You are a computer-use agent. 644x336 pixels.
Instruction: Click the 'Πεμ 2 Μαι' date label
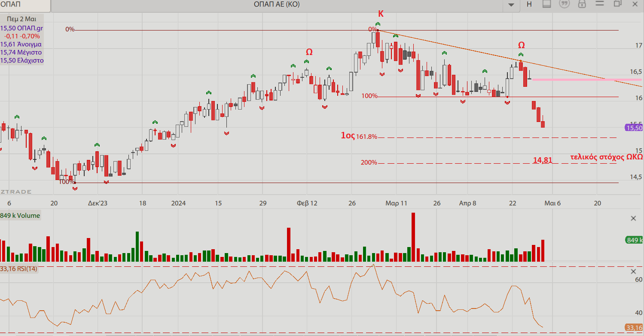tap(21, 19)
